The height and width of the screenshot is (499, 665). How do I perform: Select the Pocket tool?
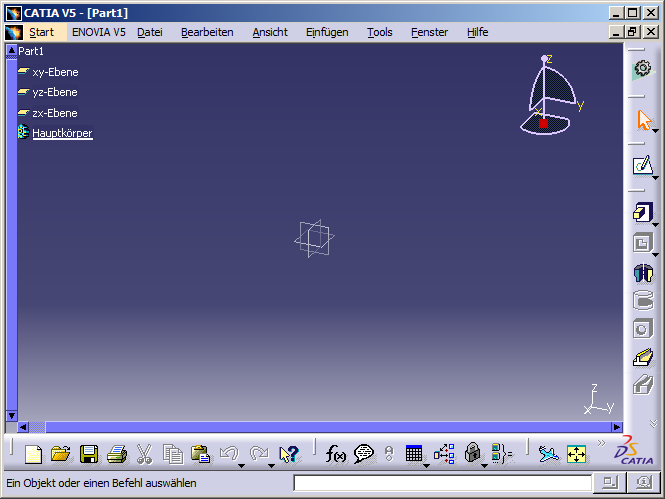(x=643, y=243)
